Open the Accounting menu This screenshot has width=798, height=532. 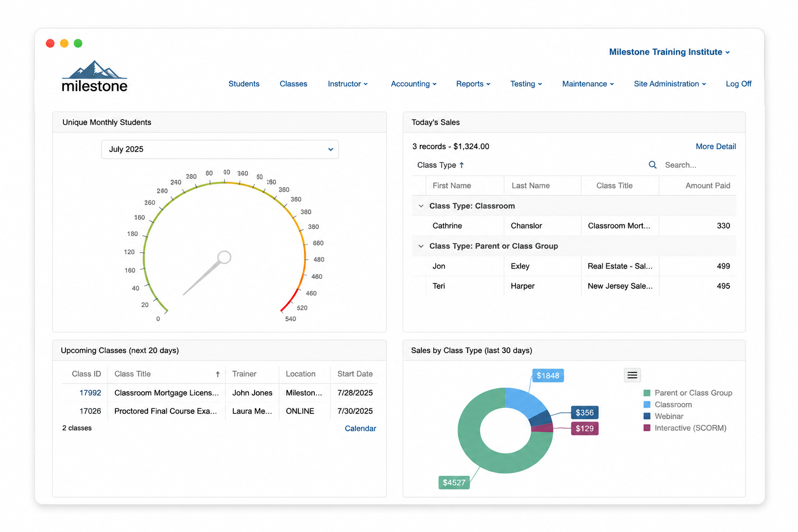click(414, 84)
